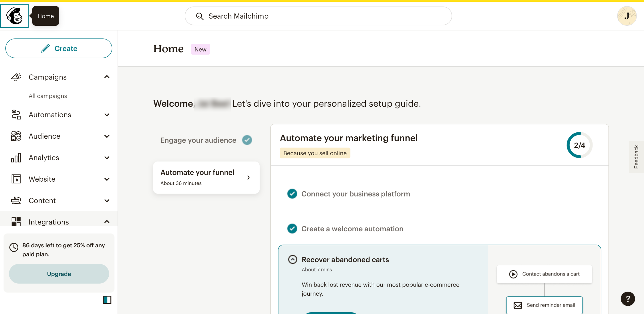Viewport: 644px width, 314px height.
Task: Click the Audience people icon
Action: click(x=16, y=136)
